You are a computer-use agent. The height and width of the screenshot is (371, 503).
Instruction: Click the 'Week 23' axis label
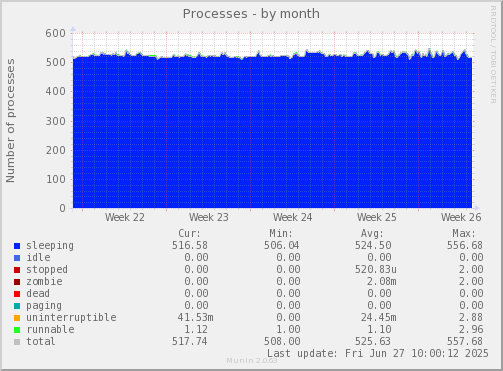pyautogui.click(x=209, y=217)
